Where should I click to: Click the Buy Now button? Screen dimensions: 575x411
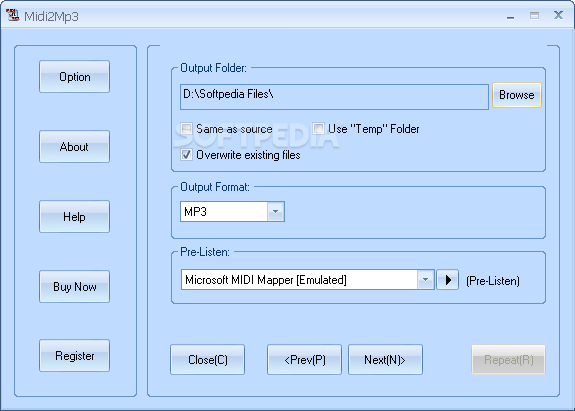tap(74, 287)
